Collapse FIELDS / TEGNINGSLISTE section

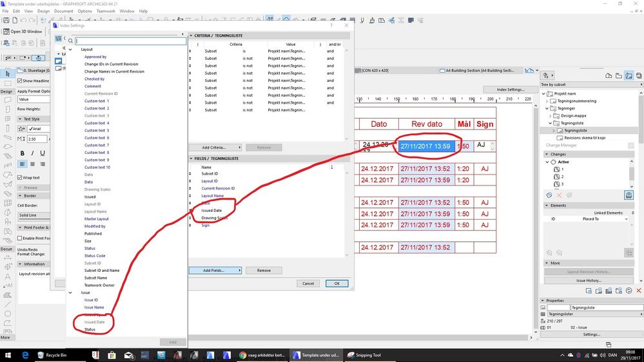(x=191, y=158)
